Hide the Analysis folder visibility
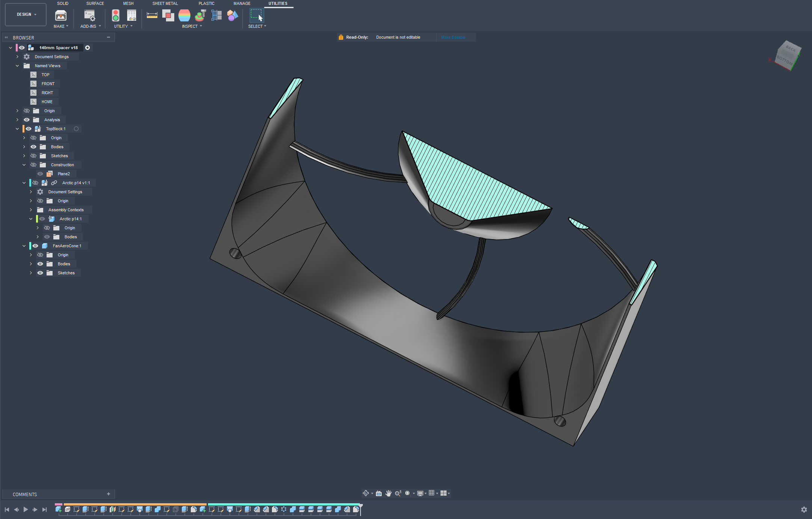The width and height of the screenshot is (812, 519). coord(27,120)
